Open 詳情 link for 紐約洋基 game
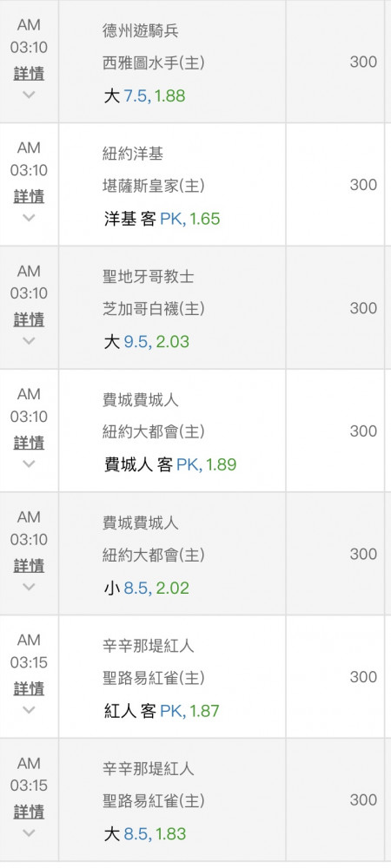The width and height of the screenshot is (391, 868). point(29,197)
